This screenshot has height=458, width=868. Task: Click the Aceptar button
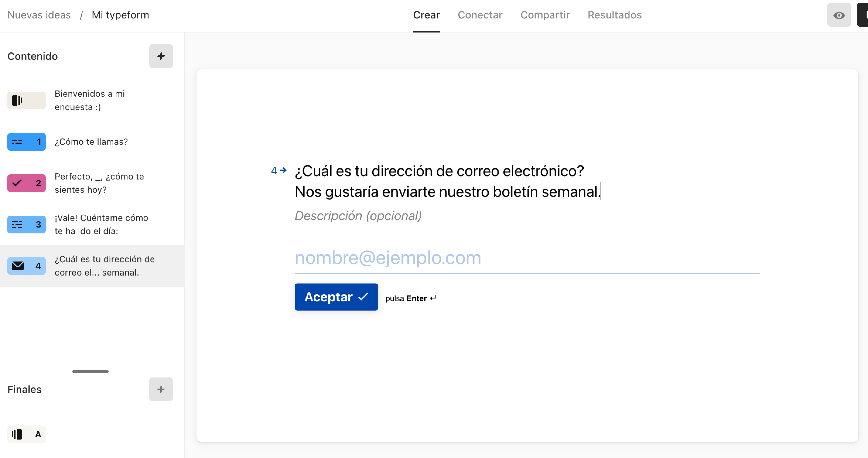(x=336, y=297)
